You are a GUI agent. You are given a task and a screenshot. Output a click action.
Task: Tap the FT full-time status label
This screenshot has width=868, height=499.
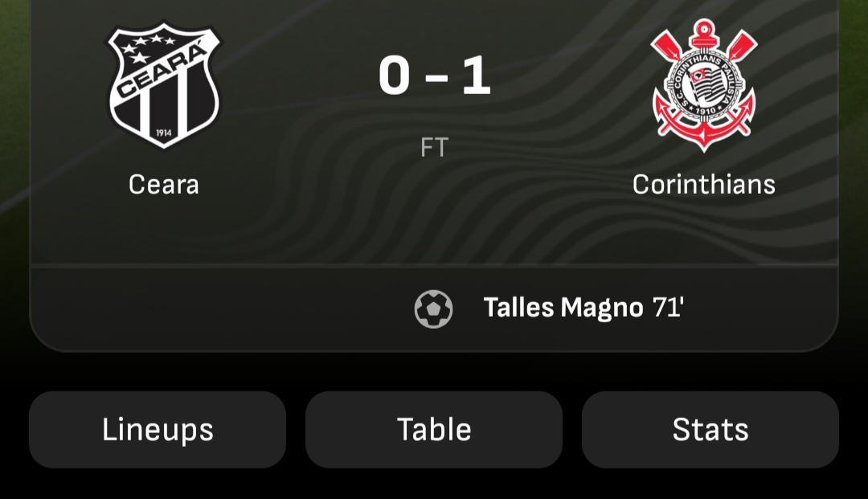[434, 148]
